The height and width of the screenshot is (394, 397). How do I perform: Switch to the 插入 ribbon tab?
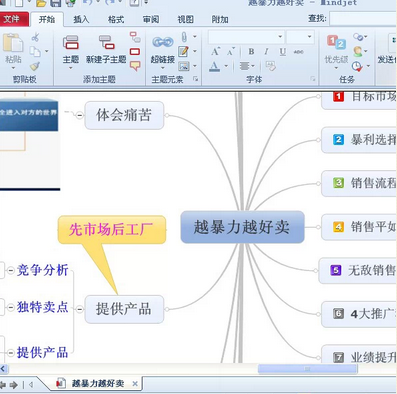click(x=81, y=19)
